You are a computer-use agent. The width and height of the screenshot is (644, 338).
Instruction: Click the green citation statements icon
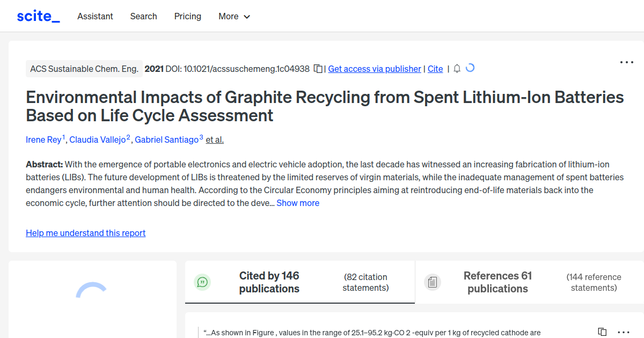[x=202, y=282]
